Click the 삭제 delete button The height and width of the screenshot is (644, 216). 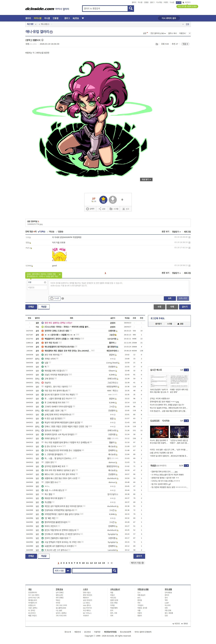(x=172, y=307)
